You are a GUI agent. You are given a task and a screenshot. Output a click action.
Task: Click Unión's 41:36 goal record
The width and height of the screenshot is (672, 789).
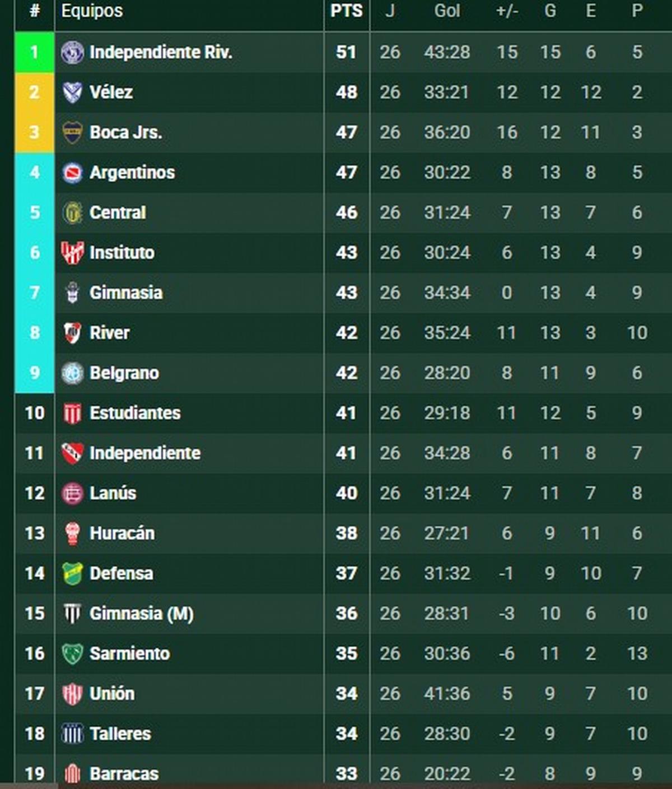point(447,694)
